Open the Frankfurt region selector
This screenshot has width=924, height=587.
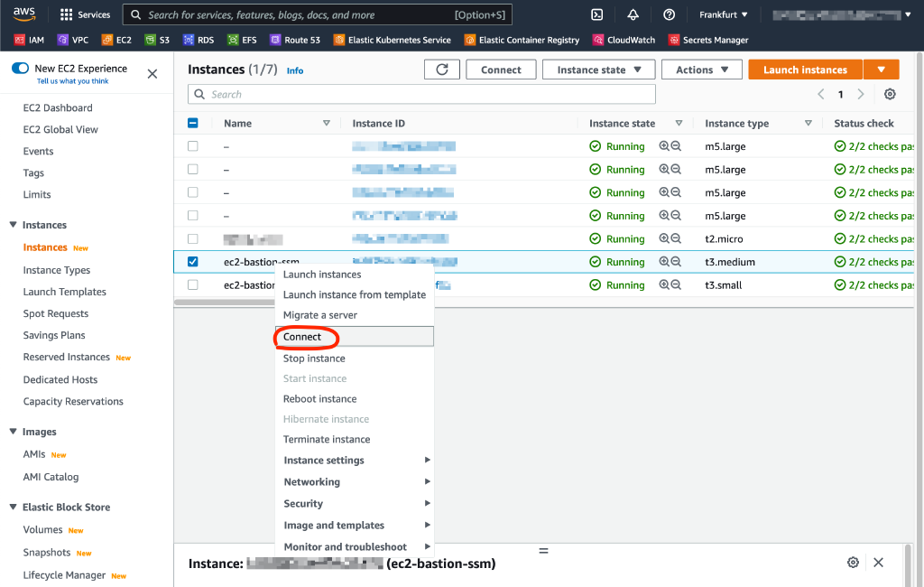pos(723,14)
